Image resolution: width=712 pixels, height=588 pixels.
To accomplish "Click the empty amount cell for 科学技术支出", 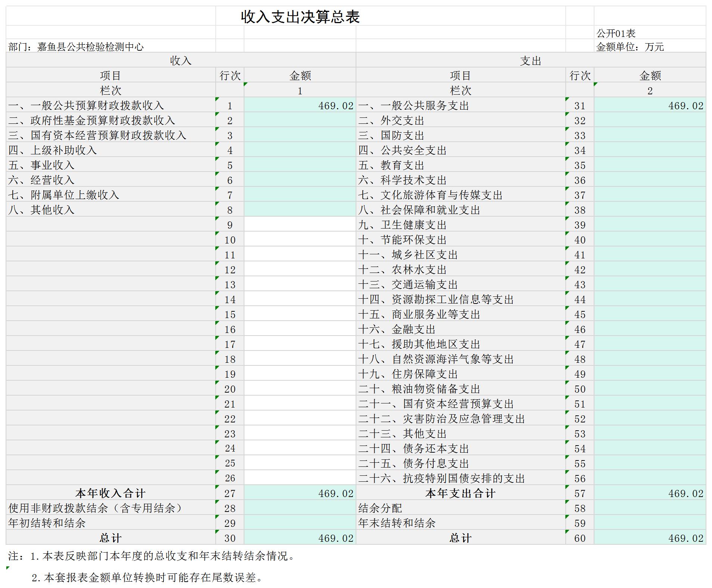I will click(650, 180).
